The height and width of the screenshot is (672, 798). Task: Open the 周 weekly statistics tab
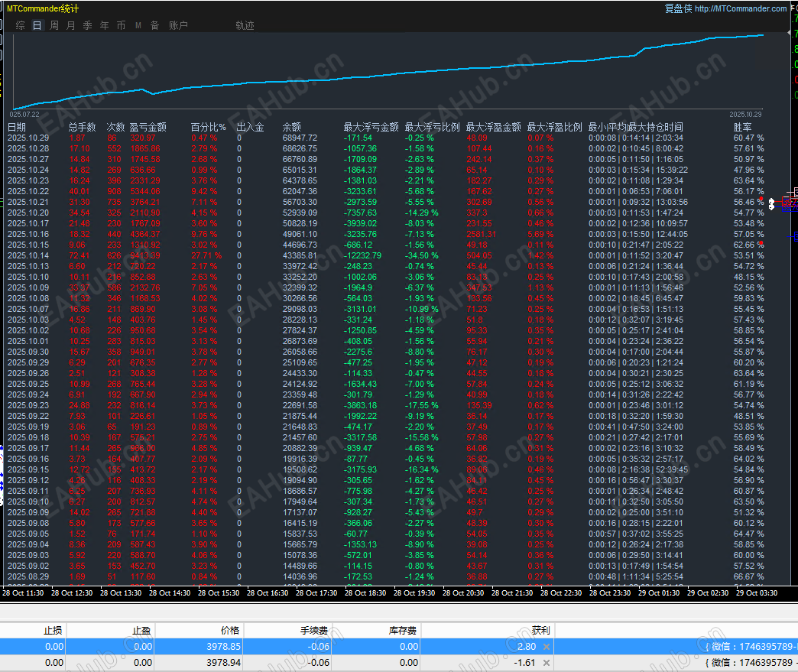click(x=54, y=25)
